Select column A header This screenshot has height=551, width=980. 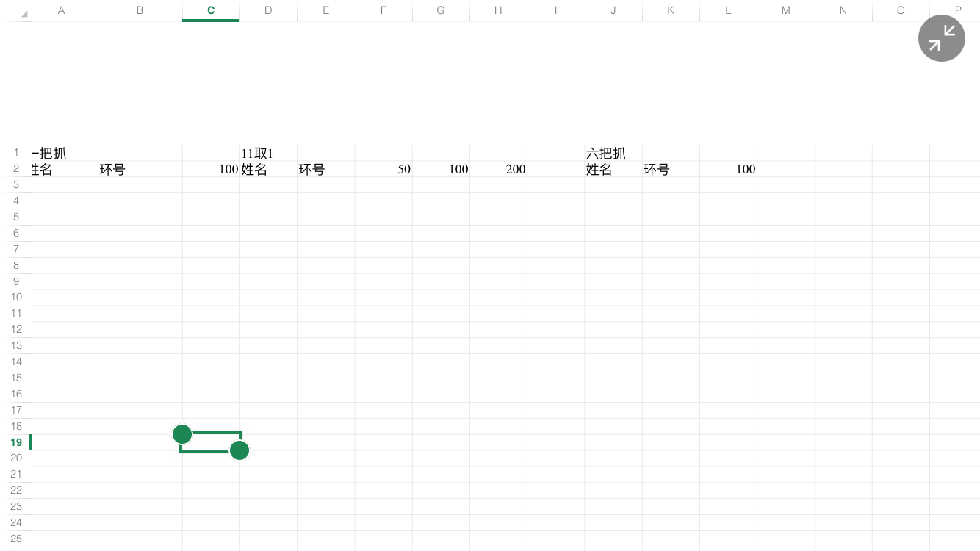(61, 10)
